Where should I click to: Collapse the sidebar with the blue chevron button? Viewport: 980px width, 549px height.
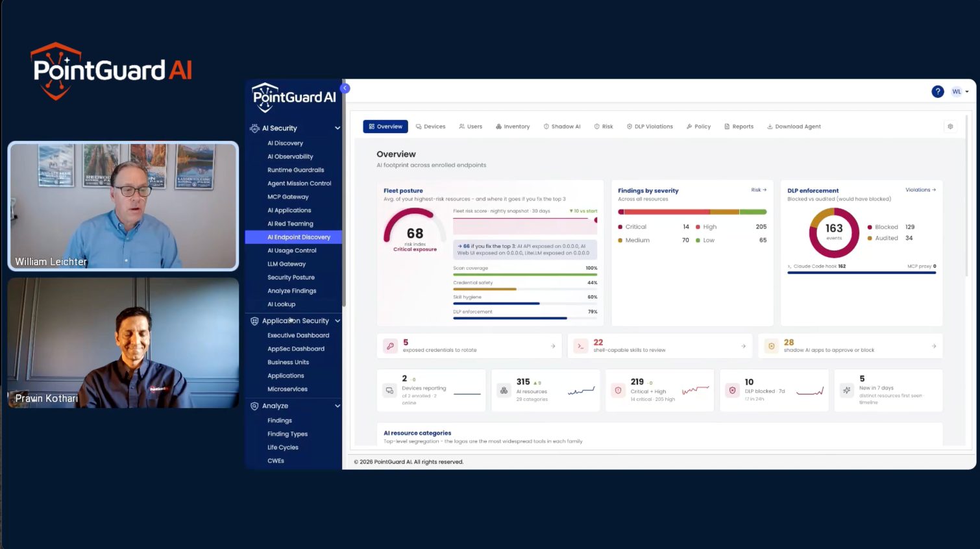[345, 88]
